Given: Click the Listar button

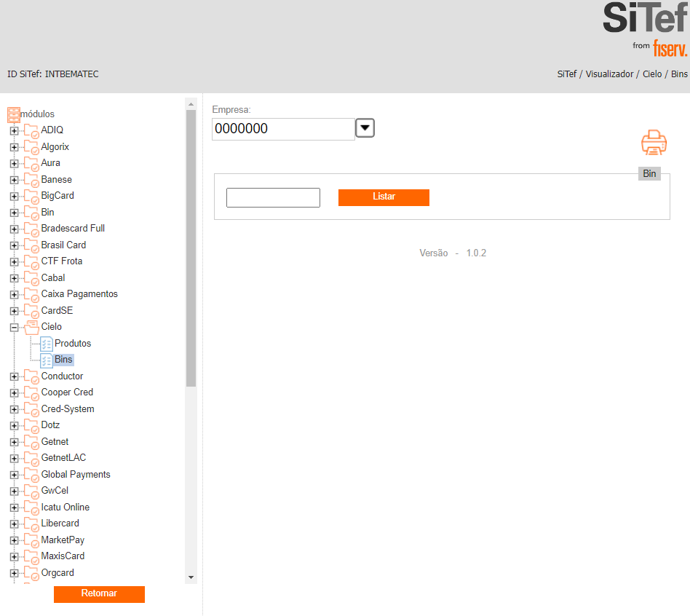Looking at the screenshot, I should 384,197.
